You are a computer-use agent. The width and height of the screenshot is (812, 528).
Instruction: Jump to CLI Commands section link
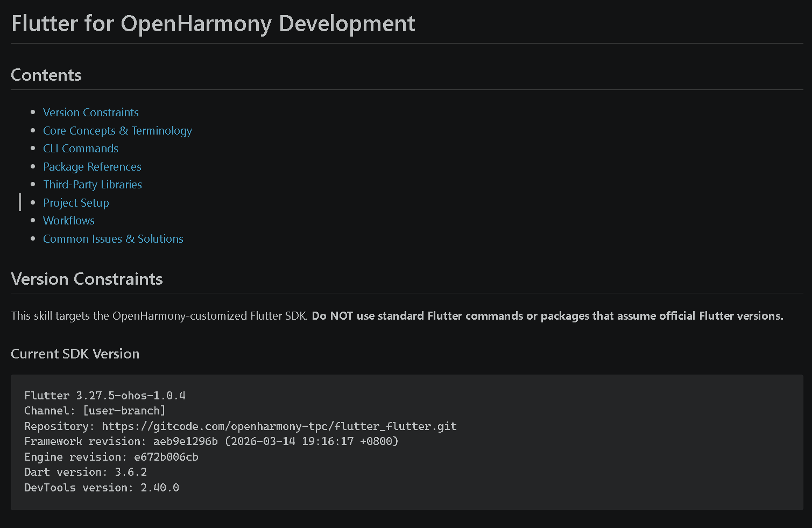pos(81,149)
